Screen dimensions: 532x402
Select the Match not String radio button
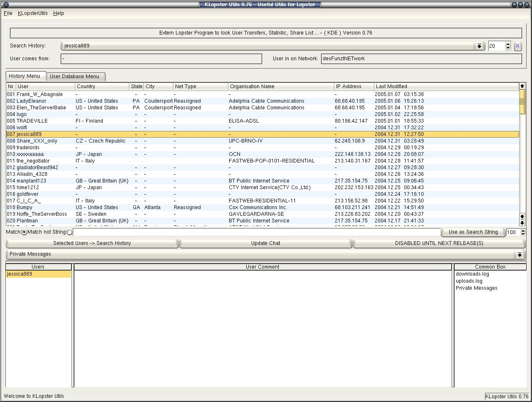[69, 232]
